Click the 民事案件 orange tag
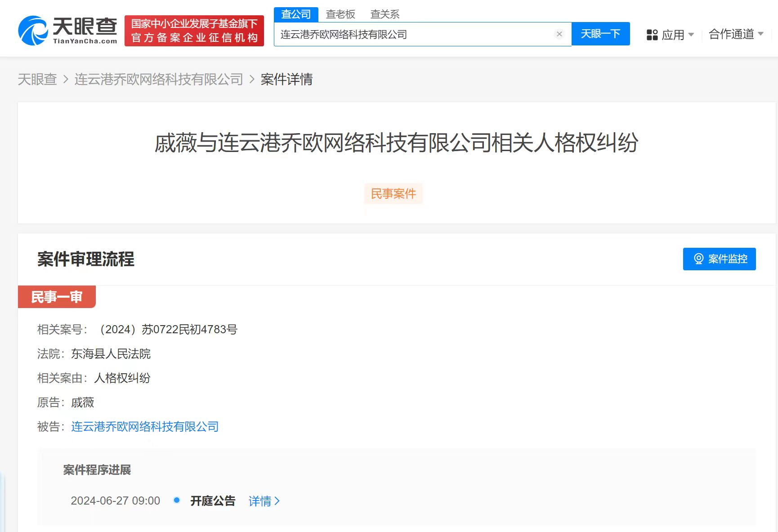Image resolution: width=778 pixels, height=532 pixels. pyautogui.click(x=393, y=193)
